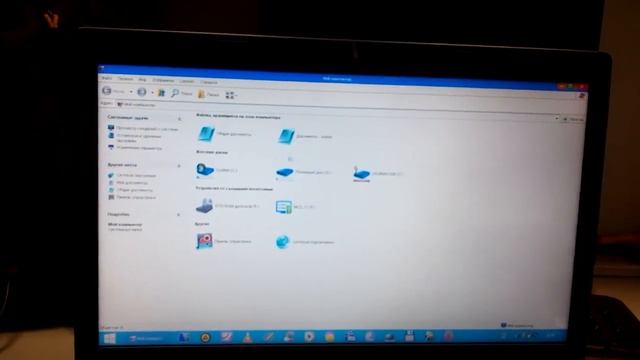The height and width of the screenshot is (360, 640).
Task: Expand the address bar dropdown arrow
Action: [557, 118]
